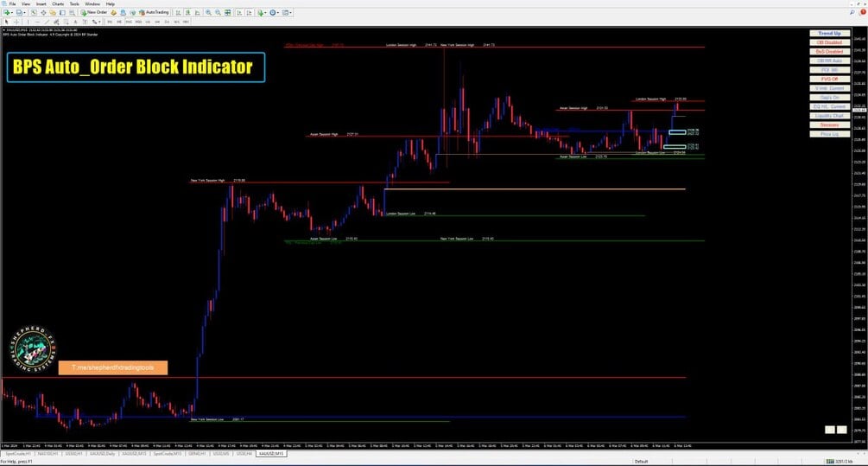Toggle the FVG Off button
The width and height of the screenshot is (868, 466).
coord(829,80)
